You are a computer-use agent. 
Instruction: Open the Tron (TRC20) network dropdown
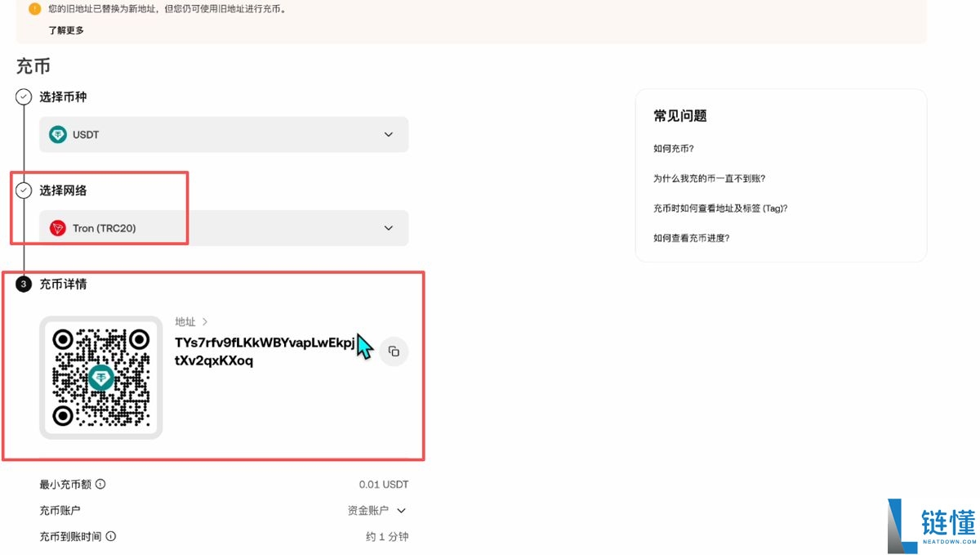388,228
